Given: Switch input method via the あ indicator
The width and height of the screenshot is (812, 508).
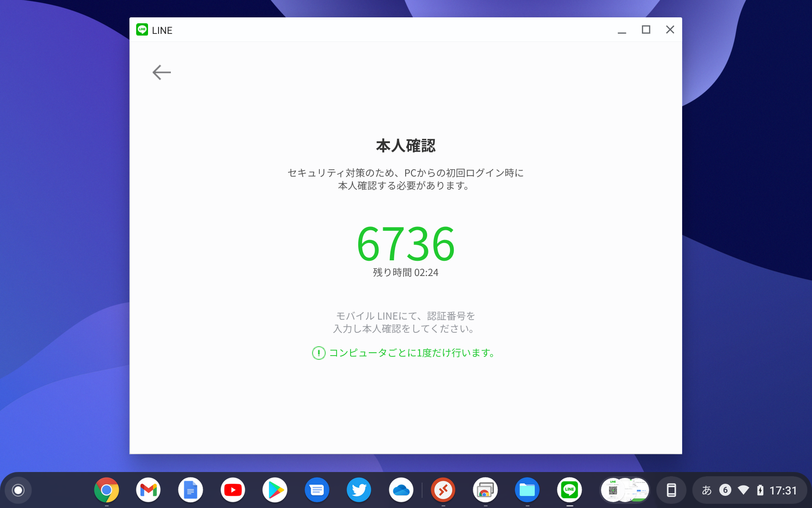Looking at the screenshot, I should tap(707, 490).
